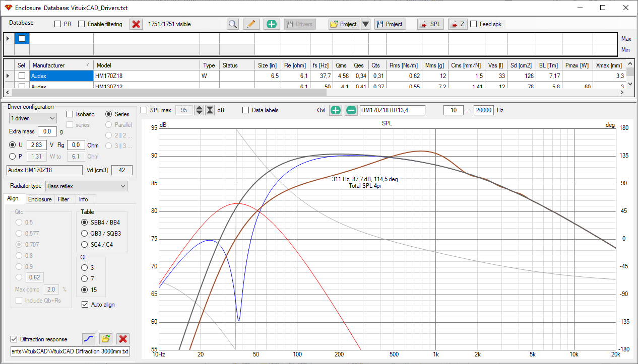Screen dimensions: 638x364
Task: Select the Audax HM170Z18 row checkbox
Action: [22, 76]
